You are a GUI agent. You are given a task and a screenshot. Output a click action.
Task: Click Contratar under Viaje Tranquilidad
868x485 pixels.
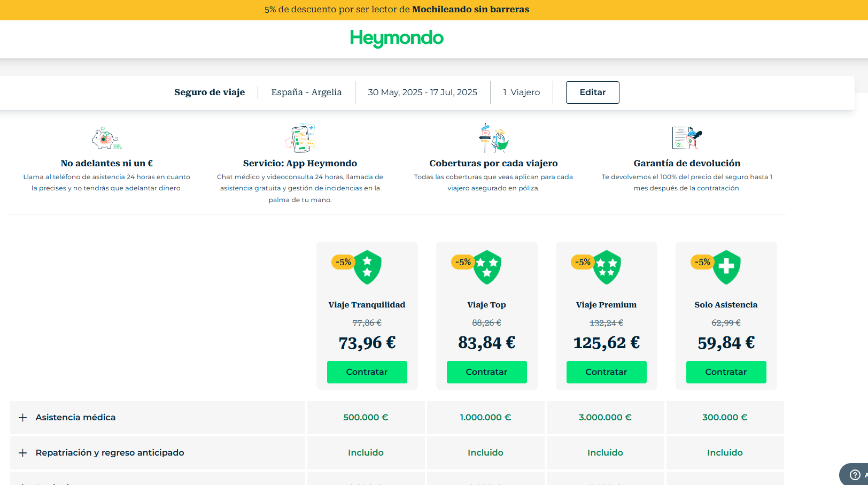click(367, 372)
